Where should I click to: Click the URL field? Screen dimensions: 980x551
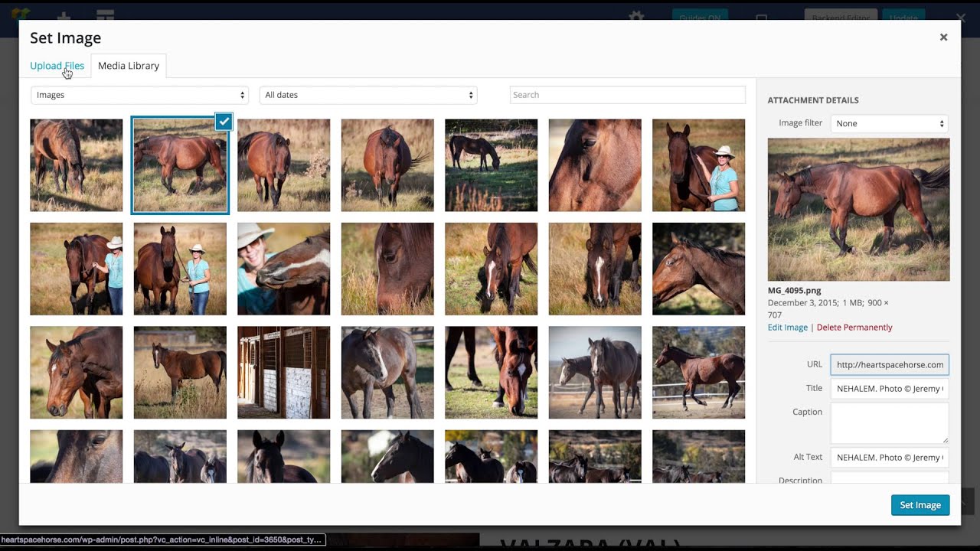point(890,364)
